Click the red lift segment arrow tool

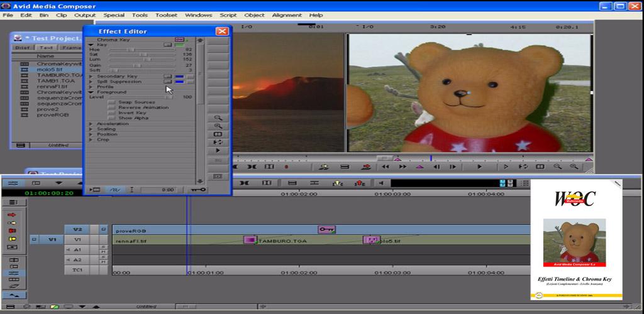[x=11, y=215]
